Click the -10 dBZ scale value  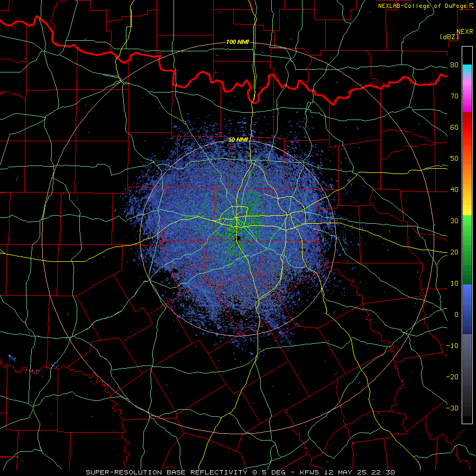(x=452, y=346)
